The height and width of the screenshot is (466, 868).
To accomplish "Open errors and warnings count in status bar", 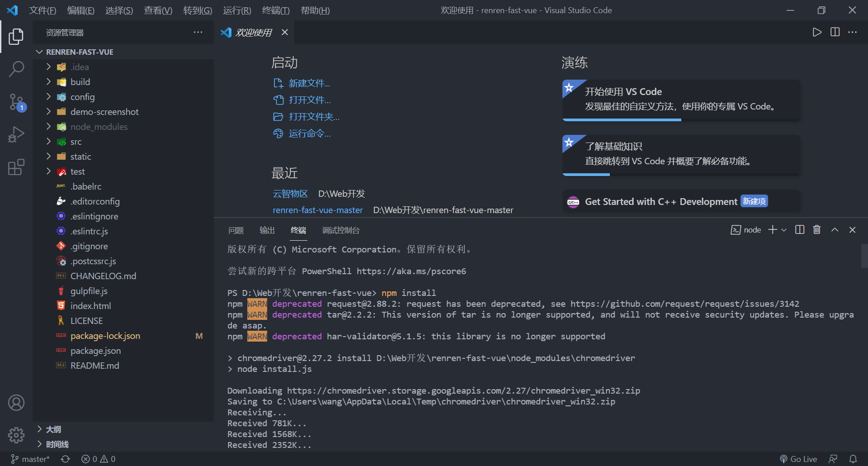I will point(98,459).
